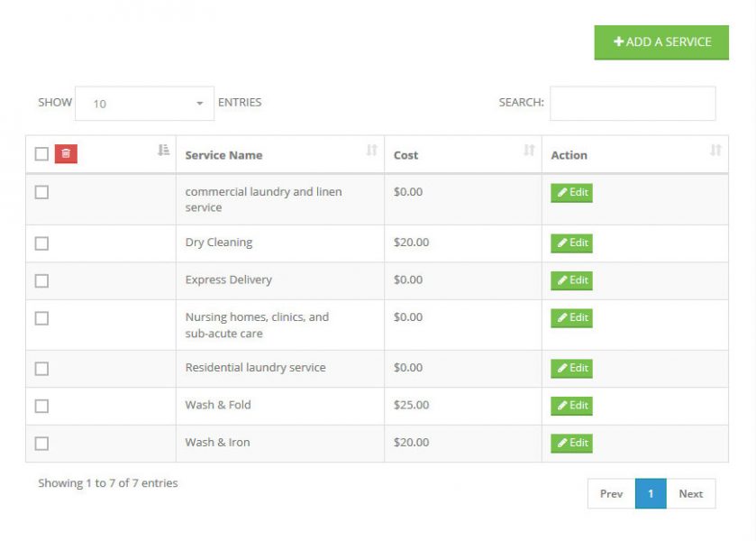This screenshot has width=756, height=541.
Task: Edit commercial laundry and linen service
Action: [x=572, y=192]
